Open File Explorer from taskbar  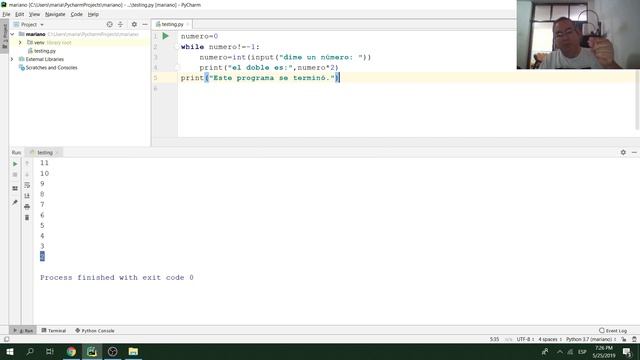click(x=133, y=351)
